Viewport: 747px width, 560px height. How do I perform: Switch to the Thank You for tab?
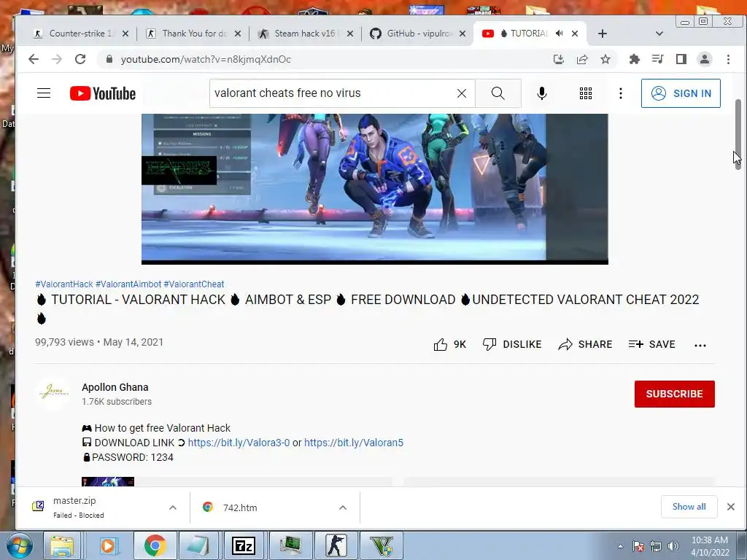(x=193, y=34)
